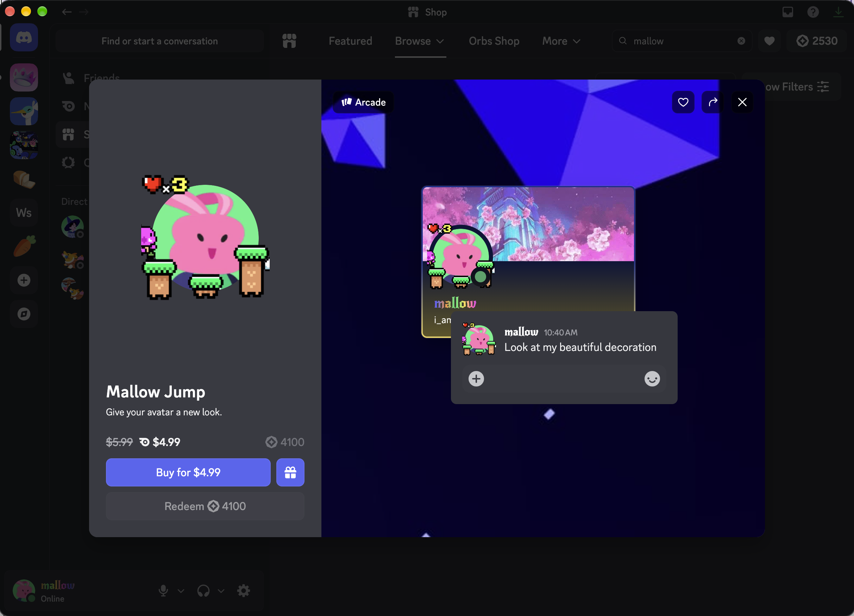Open the Arcade collection tag
Screen dimensions: 854x616
click(x=363, y=102)
